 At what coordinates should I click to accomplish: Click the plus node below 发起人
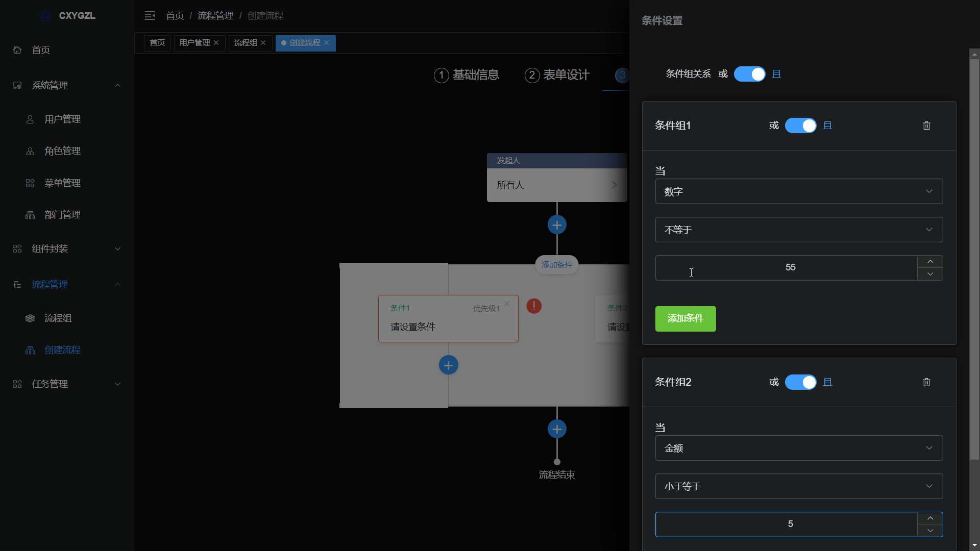[557, 225]
